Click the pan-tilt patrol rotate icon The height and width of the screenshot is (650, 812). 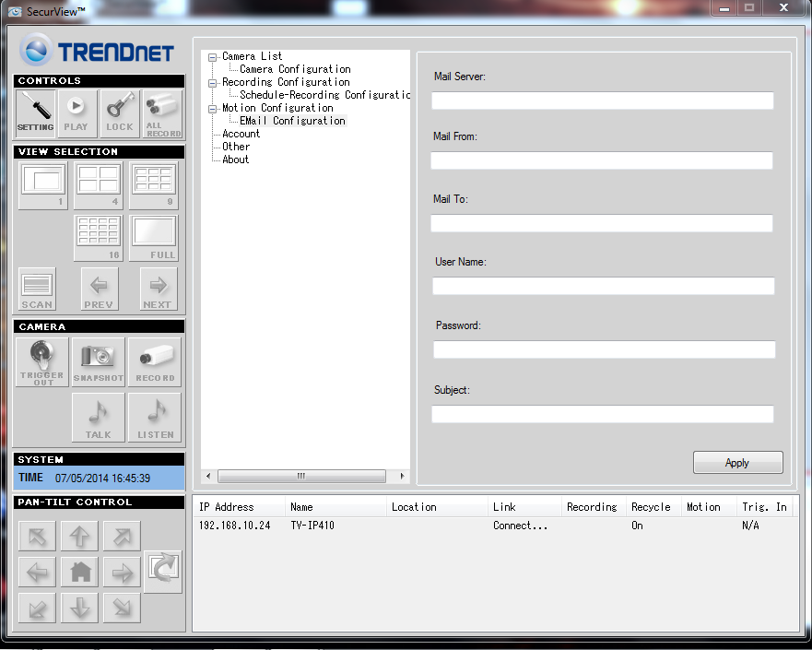pos(163,572)
